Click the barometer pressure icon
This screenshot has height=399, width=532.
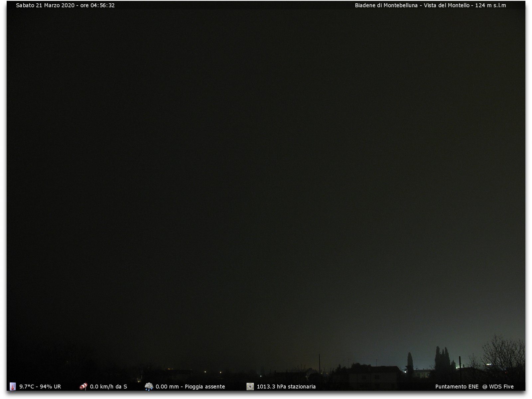[250, 386]
